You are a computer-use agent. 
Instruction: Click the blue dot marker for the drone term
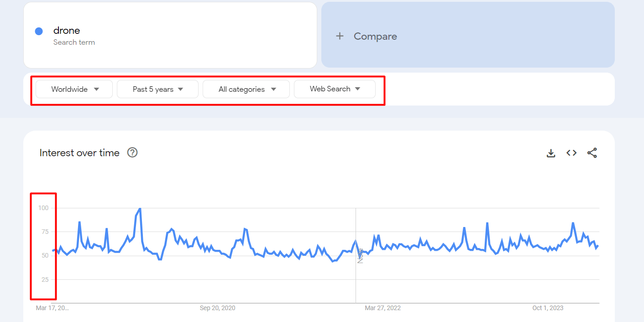[39, 31]
